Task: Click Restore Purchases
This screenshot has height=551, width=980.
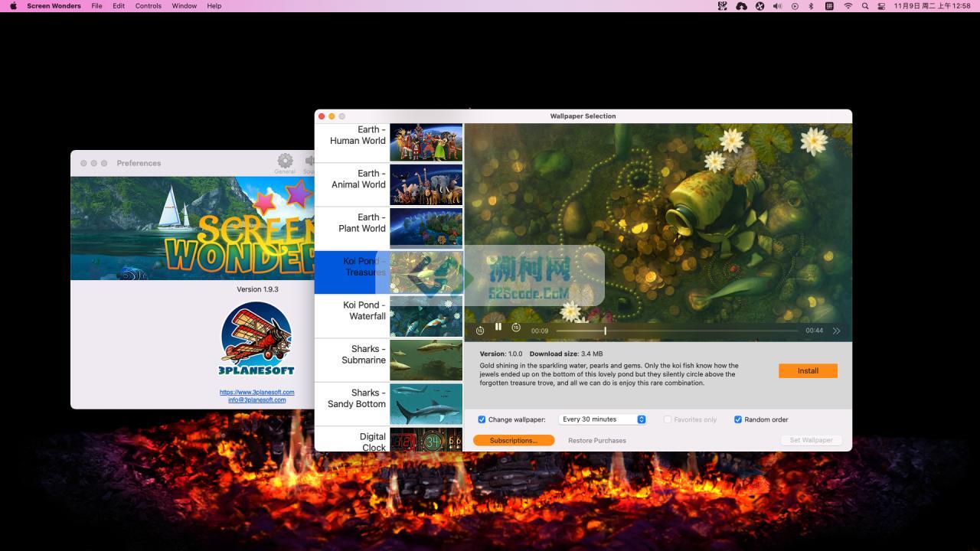Action: [x=597, y=441]
